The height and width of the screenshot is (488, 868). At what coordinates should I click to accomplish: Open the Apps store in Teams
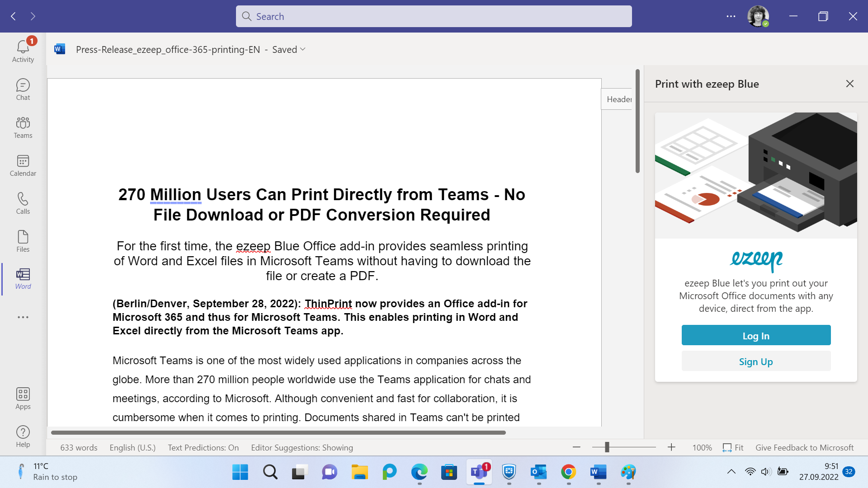tap(23, 399)
